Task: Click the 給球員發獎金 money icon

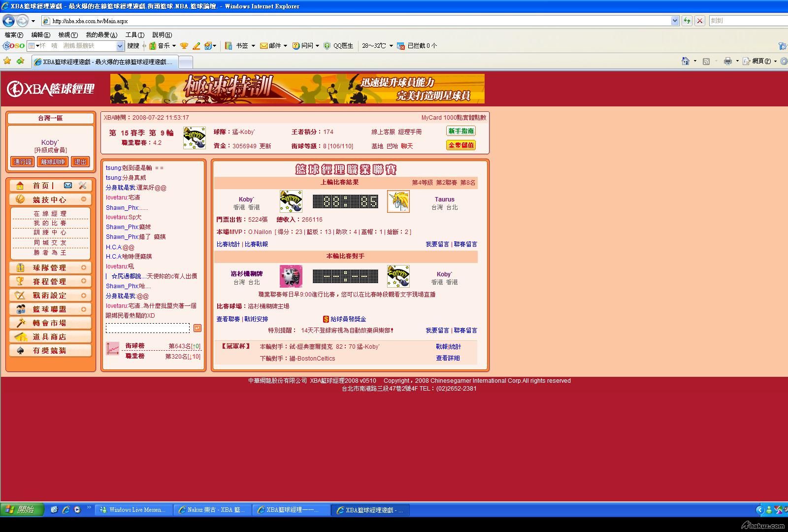Action: pos(326,319)
